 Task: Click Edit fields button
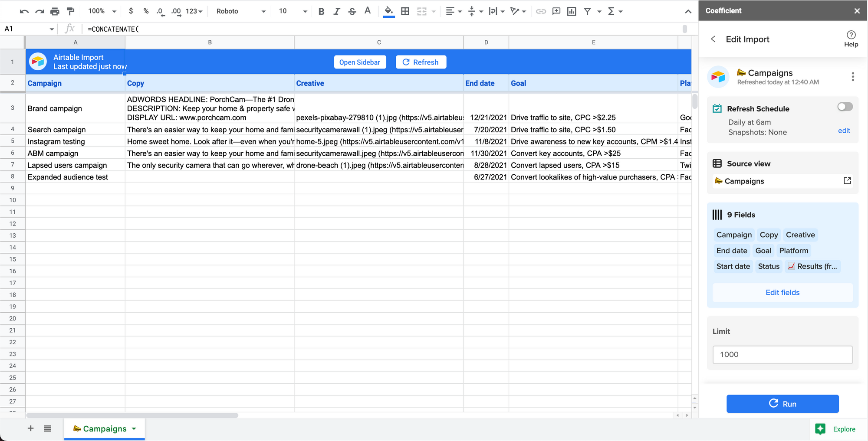tap(783, 292)
